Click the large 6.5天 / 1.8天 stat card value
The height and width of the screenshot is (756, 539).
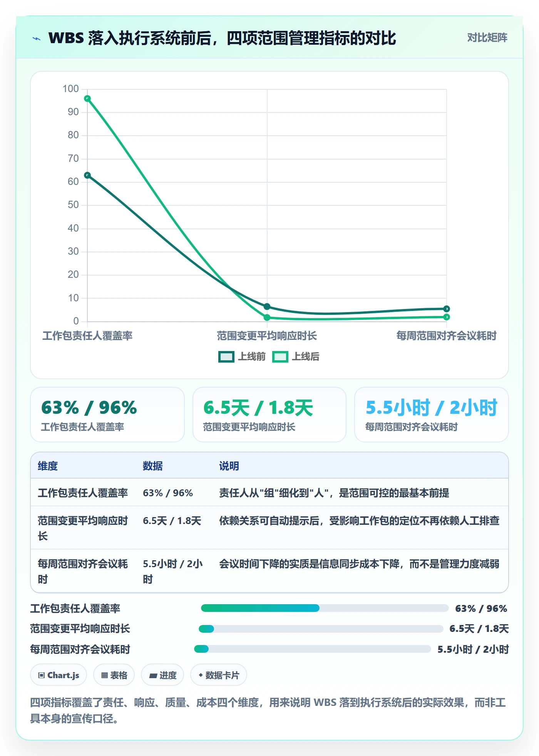258,408
